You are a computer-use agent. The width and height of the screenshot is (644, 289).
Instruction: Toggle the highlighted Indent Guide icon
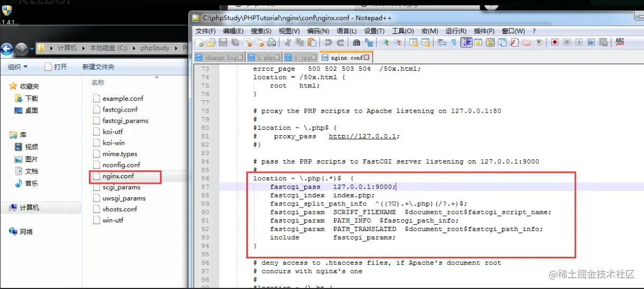click(x=466, y=42)
